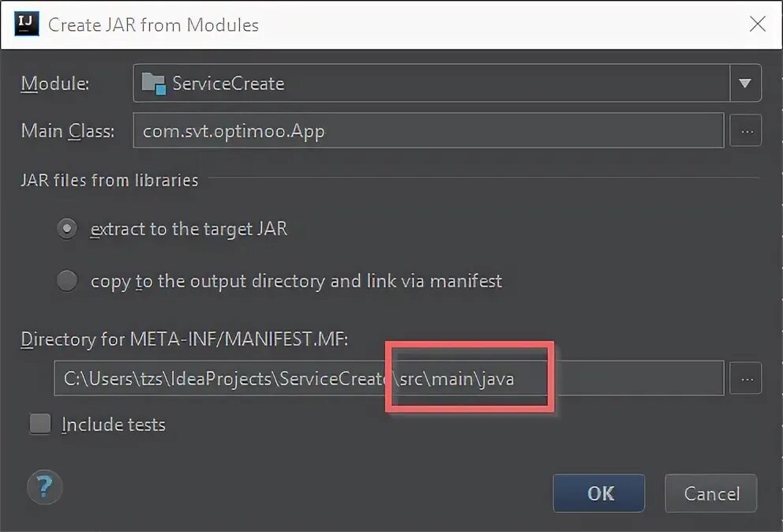
Task: Select extract to the target JAR
Action: (67, 229)
